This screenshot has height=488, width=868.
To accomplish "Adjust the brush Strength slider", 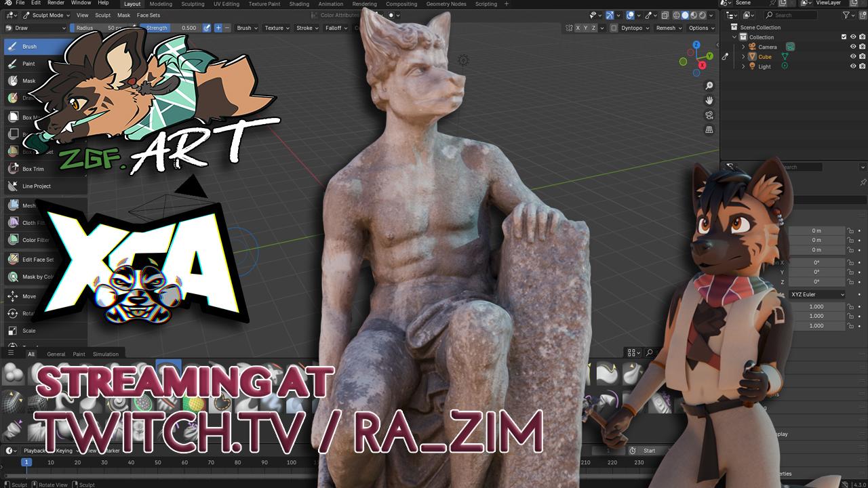I will 171,28.
